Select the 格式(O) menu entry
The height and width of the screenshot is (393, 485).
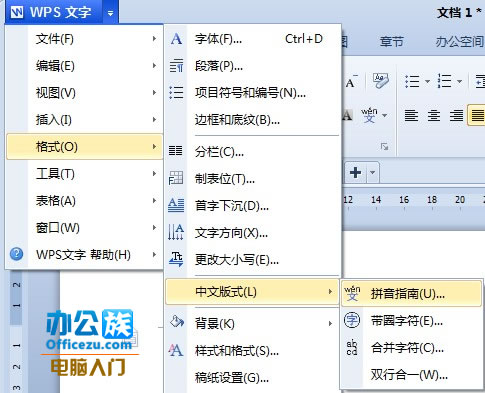point(84,147)
